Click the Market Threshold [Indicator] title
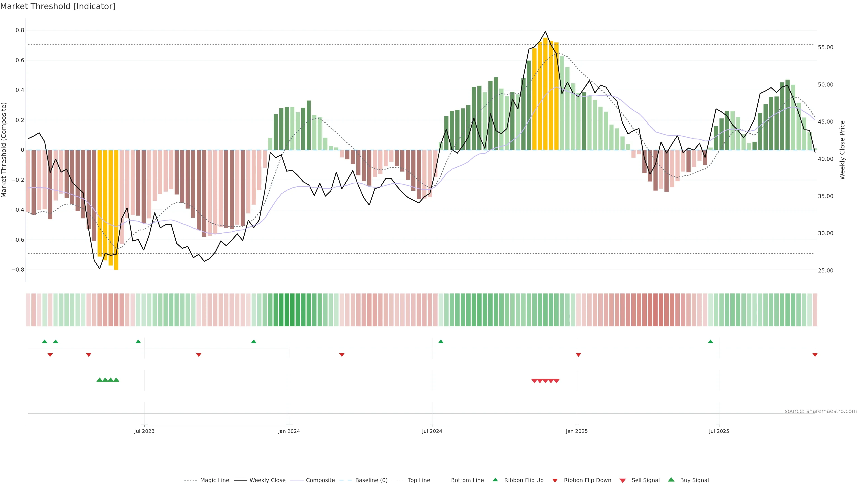The width and height of the screenshot is (868, 488). 58,6
